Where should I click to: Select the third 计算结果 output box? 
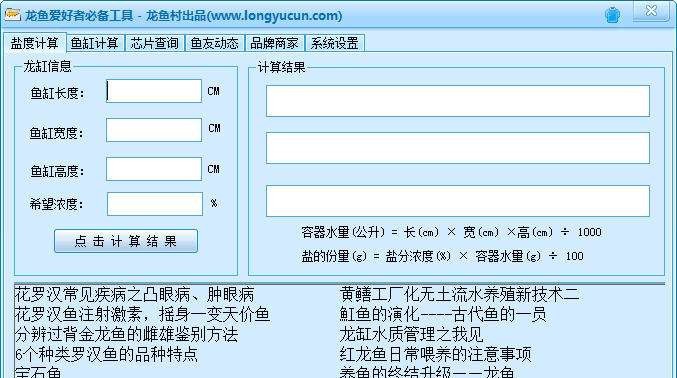[458, 201]
